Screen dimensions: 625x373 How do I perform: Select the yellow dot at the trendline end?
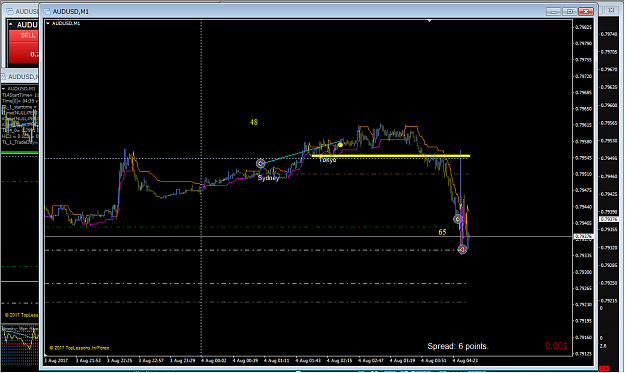[340, 145]
